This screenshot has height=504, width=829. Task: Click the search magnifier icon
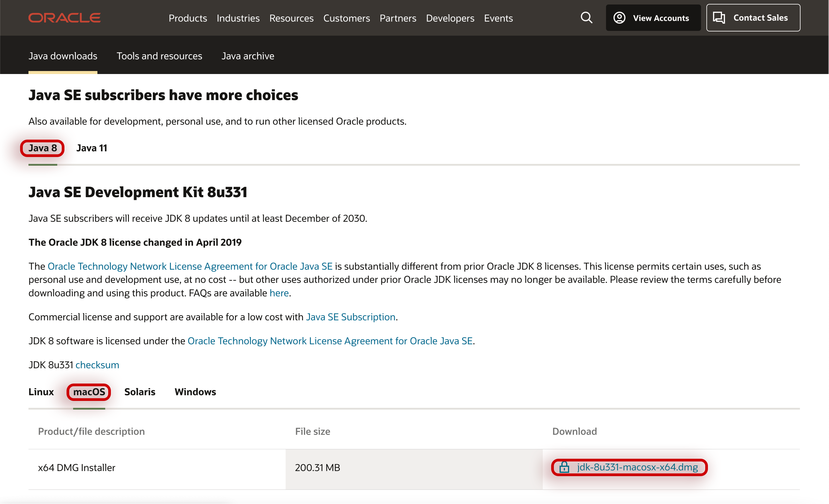[x=587, y=18]
